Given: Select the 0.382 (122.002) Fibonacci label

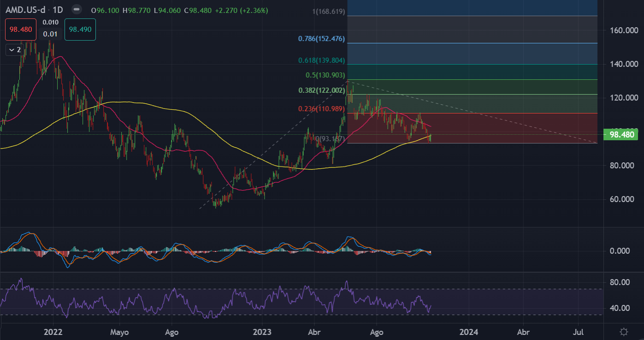Looking at the screenshot, I should pyautogui.click(x=322, y=90).
